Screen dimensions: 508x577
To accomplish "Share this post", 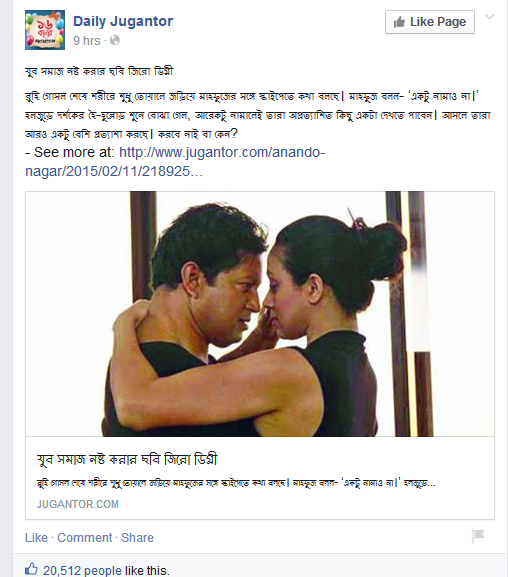I will (137, 538).
